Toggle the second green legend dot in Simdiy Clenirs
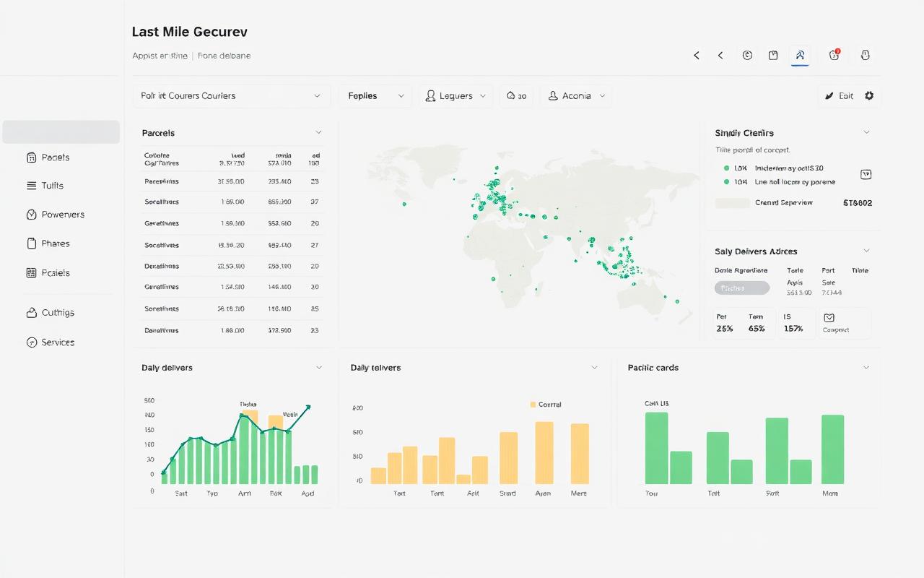Image resolution: width=924 pixels, height=578 pixels. [726, 182]
